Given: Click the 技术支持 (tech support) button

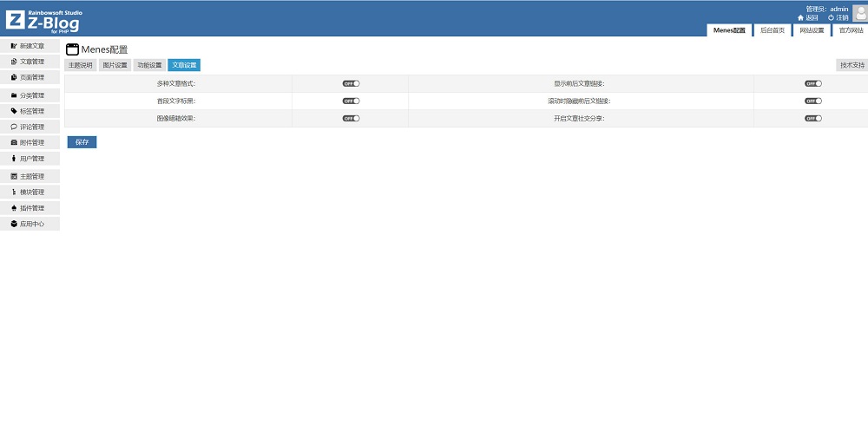Looking at the screenshot, I should (852, 65).
